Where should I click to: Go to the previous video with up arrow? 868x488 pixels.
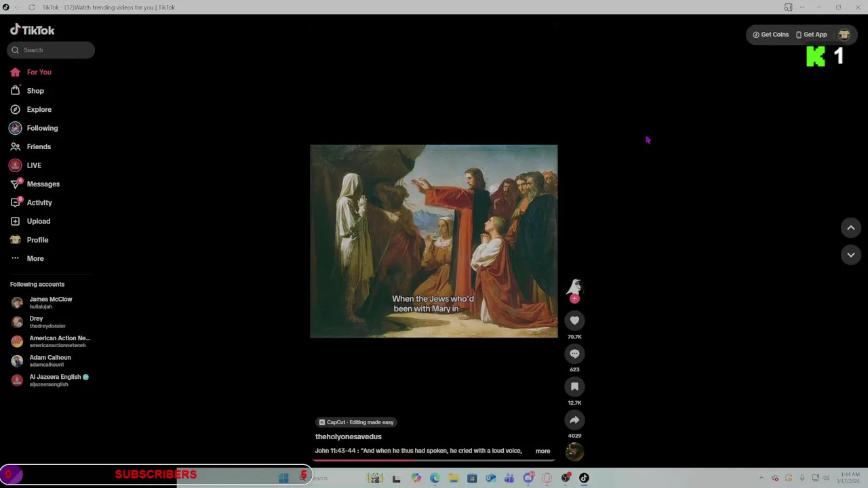point(851,228)
